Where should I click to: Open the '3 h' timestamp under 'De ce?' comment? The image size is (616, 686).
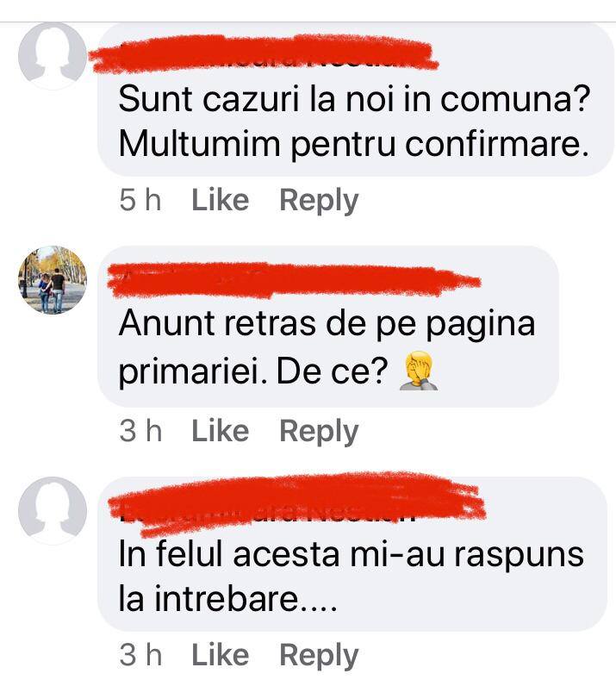140,431
